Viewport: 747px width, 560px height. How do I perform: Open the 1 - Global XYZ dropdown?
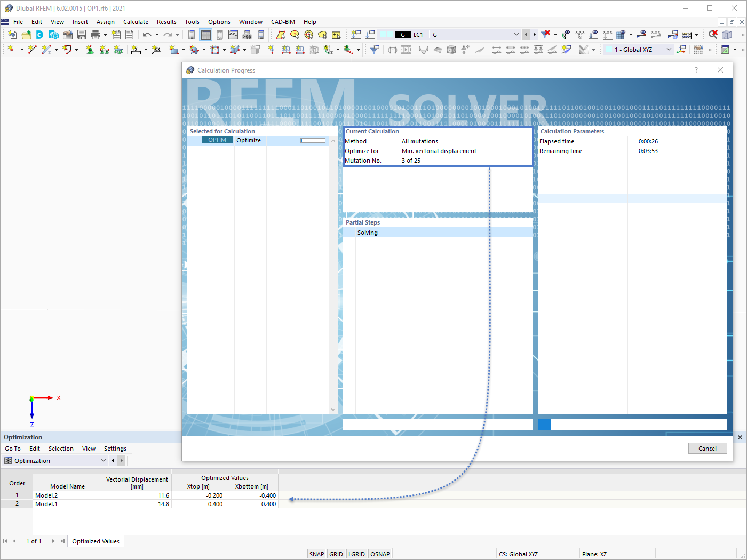click(x=669, y=49)
